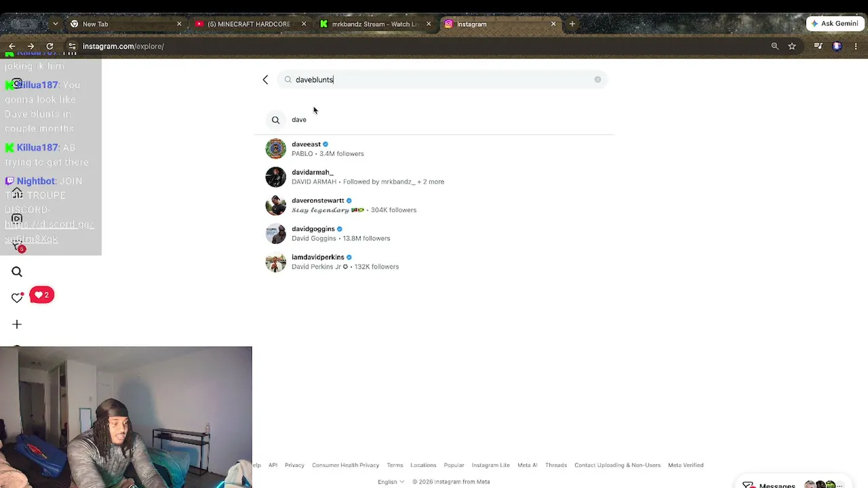
Task: Click the Create plus icon in sidebar
Action: pos(17,324)
